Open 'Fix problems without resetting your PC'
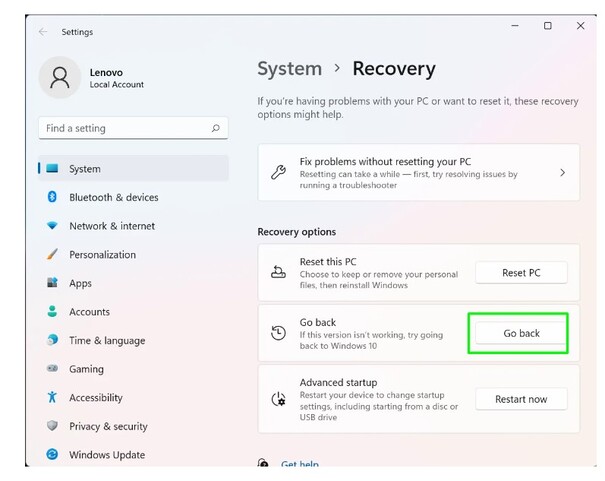 coord(419,172)
